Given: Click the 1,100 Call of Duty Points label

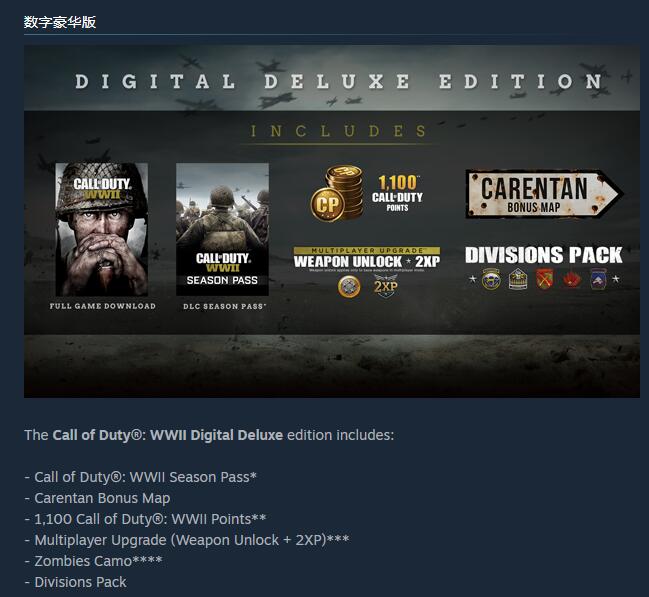Looking at the screenshot, I should tap(397, 193).
